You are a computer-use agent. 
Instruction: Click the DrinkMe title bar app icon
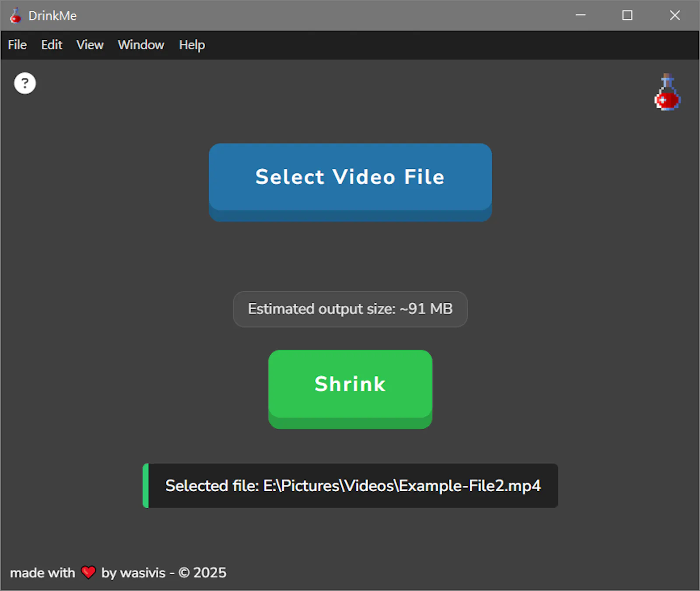tap(16, 15)
